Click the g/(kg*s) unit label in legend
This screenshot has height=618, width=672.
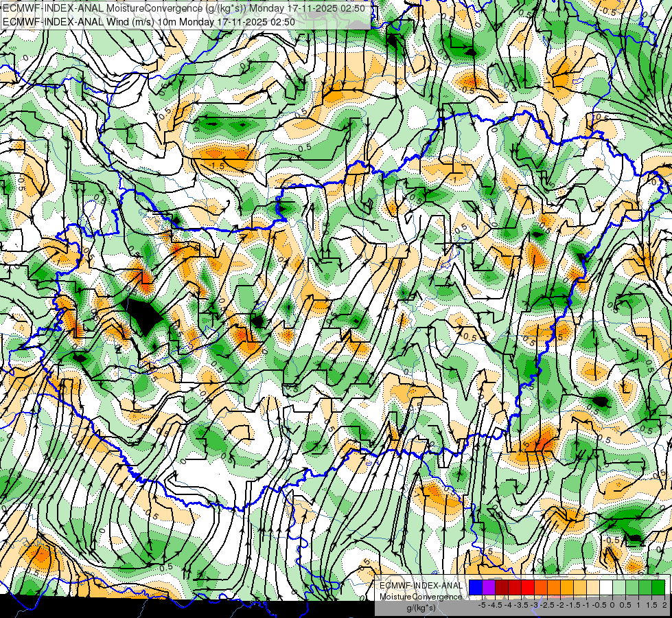tap(421, 608)
